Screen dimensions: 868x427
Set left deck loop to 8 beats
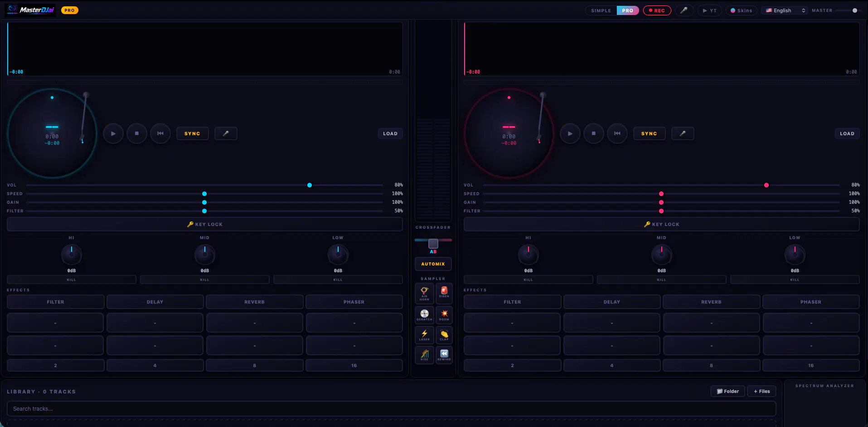pos(255,365)
